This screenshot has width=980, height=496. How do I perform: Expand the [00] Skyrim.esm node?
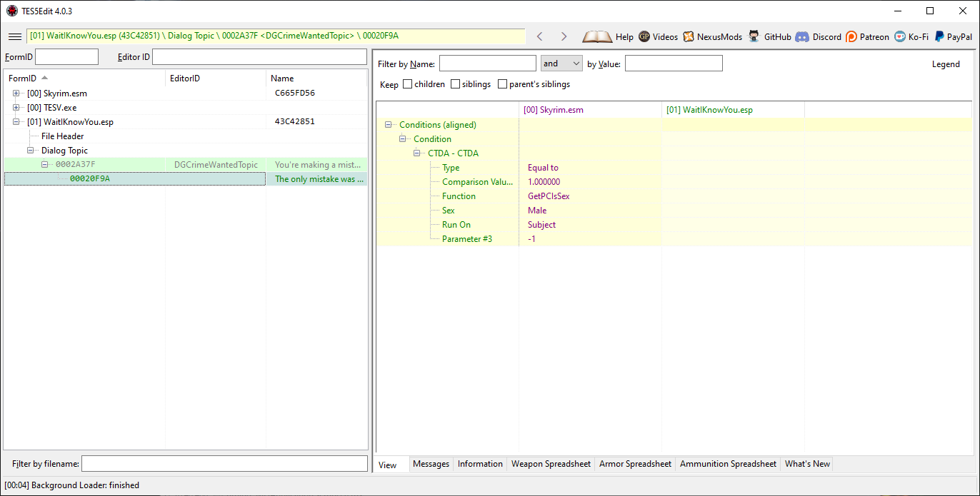(x=16, y=93)
